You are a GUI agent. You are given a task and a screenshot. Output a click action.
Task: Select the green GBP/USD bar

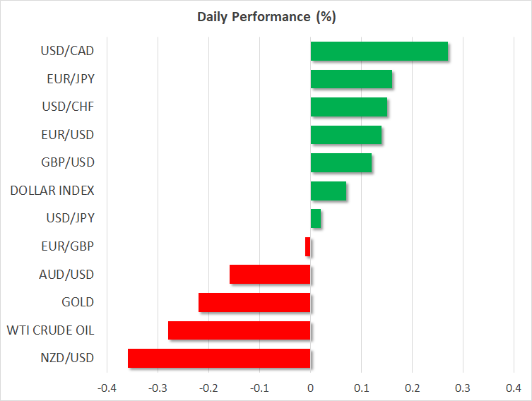[x=341, y=163]
